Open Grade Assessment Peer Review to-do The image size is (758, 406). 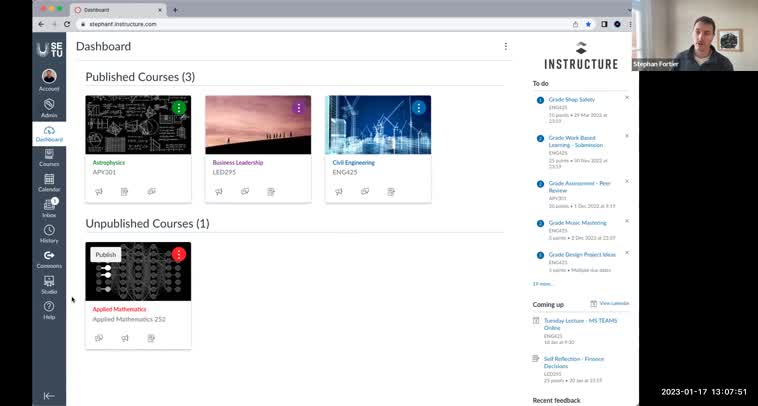click(579, 187)
